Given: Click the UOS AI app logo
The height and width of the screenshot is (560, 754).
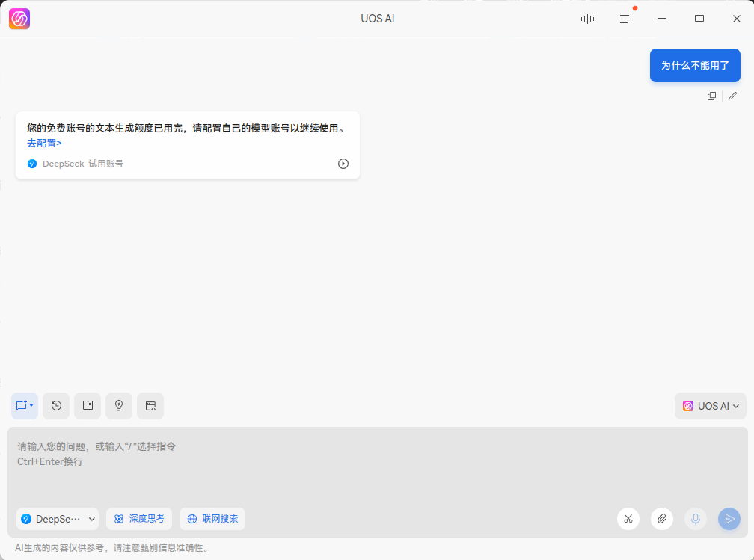Looking at the screenshot, I should (19, 19).
